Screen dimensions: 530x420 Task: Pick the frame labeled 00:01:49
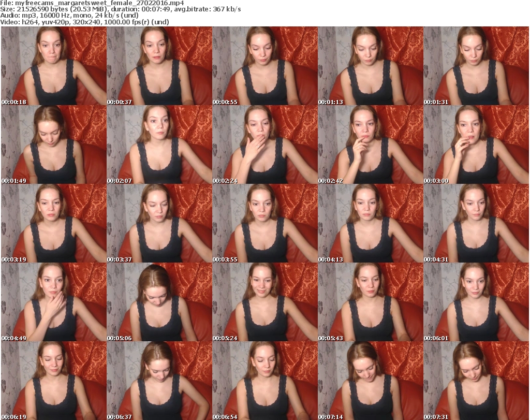tap(53, 144)
